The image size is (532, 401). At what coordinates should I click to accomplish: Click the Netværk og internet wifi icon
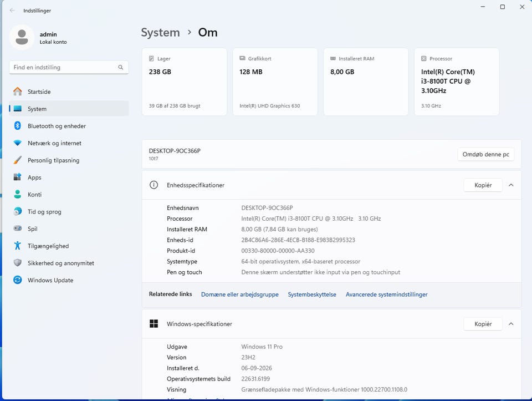click(x=18, y=143)
